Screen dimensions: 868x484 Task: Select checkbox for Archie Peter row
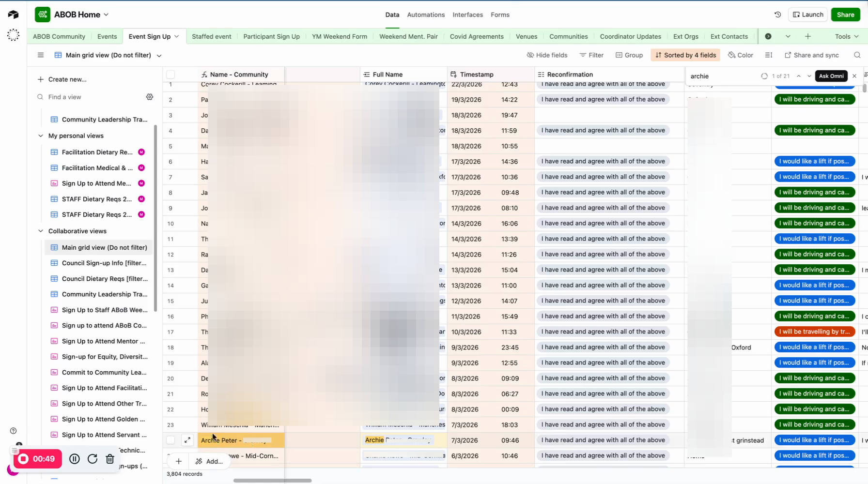(170, 440)
